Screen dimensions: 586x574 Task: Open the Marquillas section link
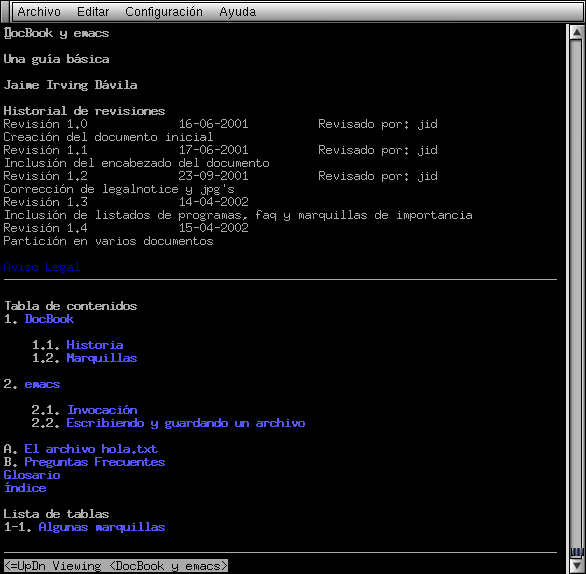pos(102,358)
